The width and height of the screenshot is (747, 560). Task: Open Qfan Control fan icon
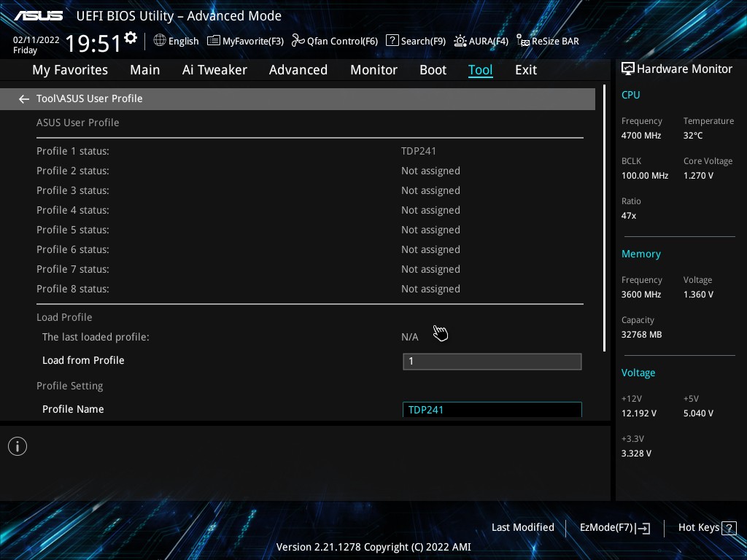tap(298, 41)
